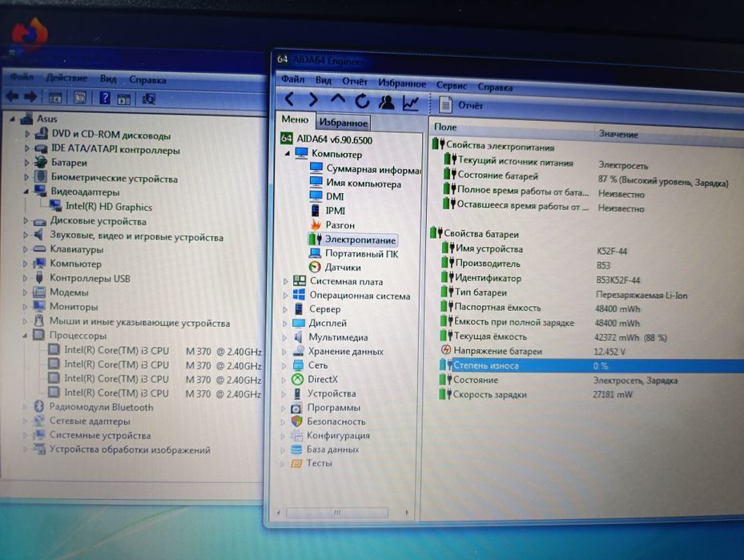744x560 pixels.
Task: Select the Текущая ёмкость row
Action: [x=591, y=337]
